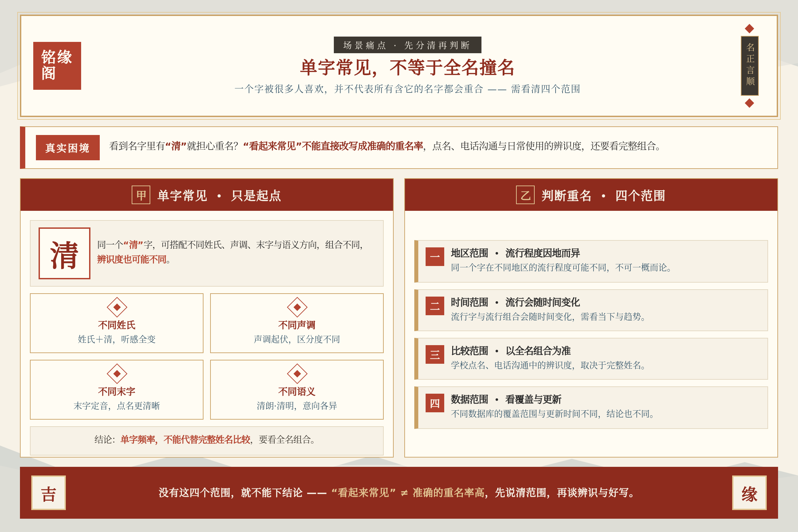Click the 甲 square icon in left header
Image resolution: width=798 pixels, height=532 pixels.
[x=141, y=195]
